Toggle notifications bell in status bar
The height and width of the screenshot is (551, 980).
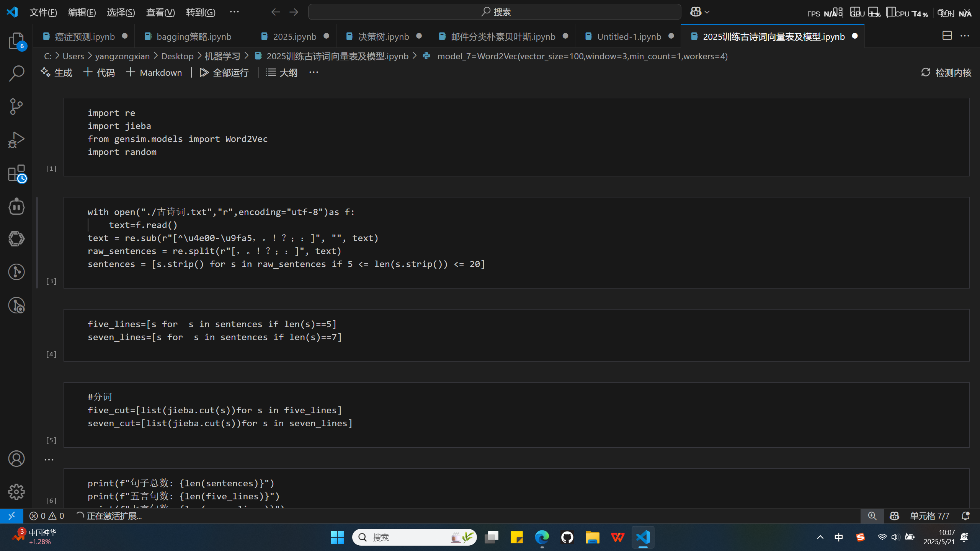[x=965, y=516]
